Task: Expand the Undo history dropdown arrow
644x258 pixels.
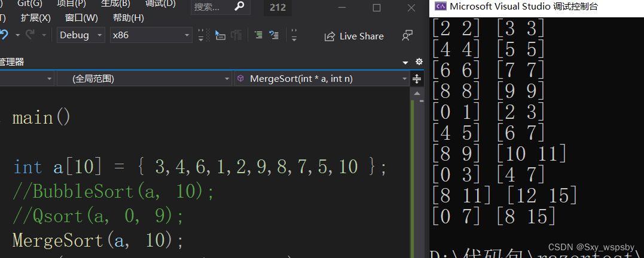Action: tap(18, 36)
